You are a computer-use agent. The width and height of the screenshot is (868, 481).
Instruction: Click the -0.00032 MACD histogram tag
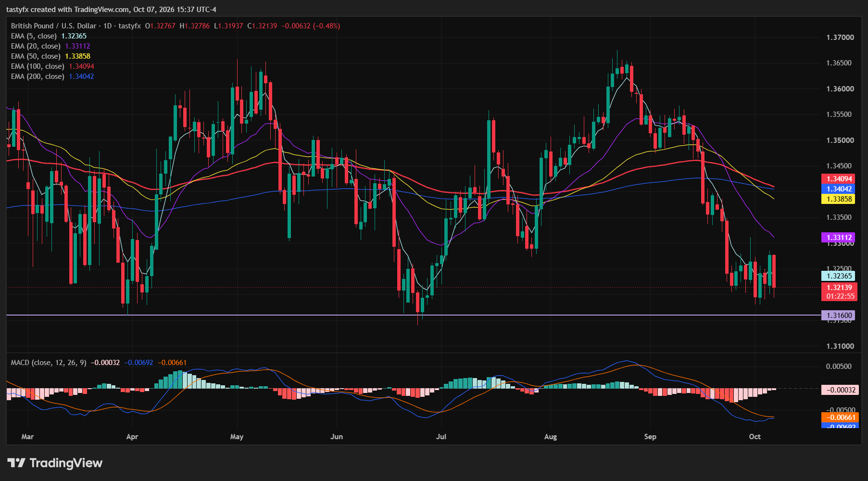(840, 390)
